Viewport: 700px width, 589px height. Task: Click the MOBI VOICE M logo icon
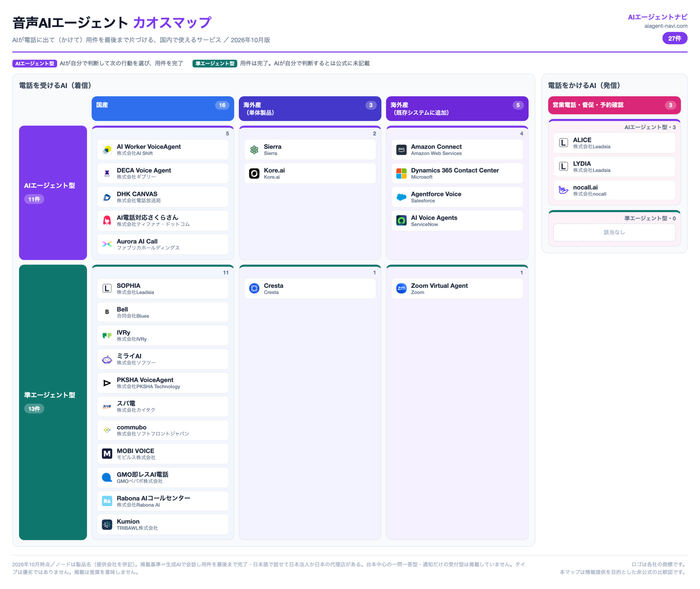(x=107, y=454)
